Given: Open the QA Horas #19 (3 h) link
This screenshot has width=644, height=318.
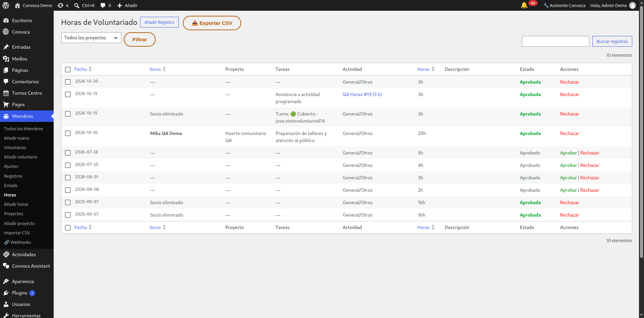Looking at the screenshot, I should coord(362,94).
